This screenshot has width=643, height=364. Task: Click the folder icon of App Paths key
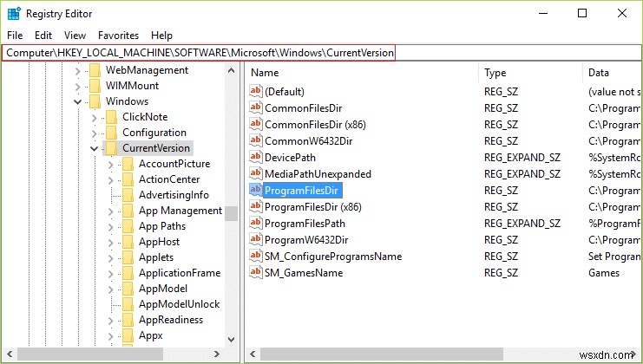coord(128,226)
